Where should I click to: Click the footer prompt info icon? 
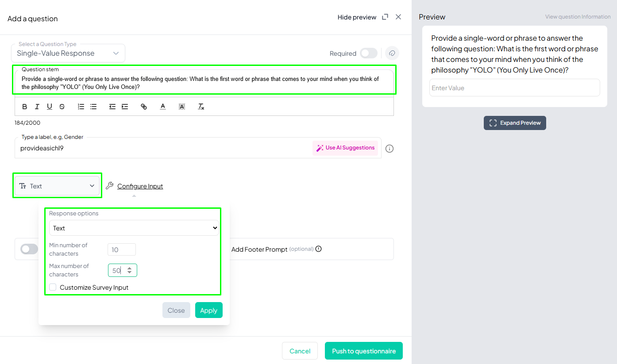coord(319,249)
